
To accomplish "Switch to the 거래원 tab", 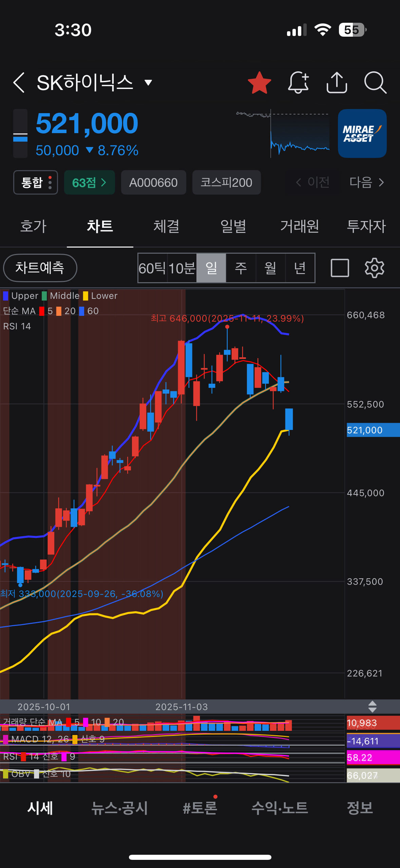I will coord(300,226).
